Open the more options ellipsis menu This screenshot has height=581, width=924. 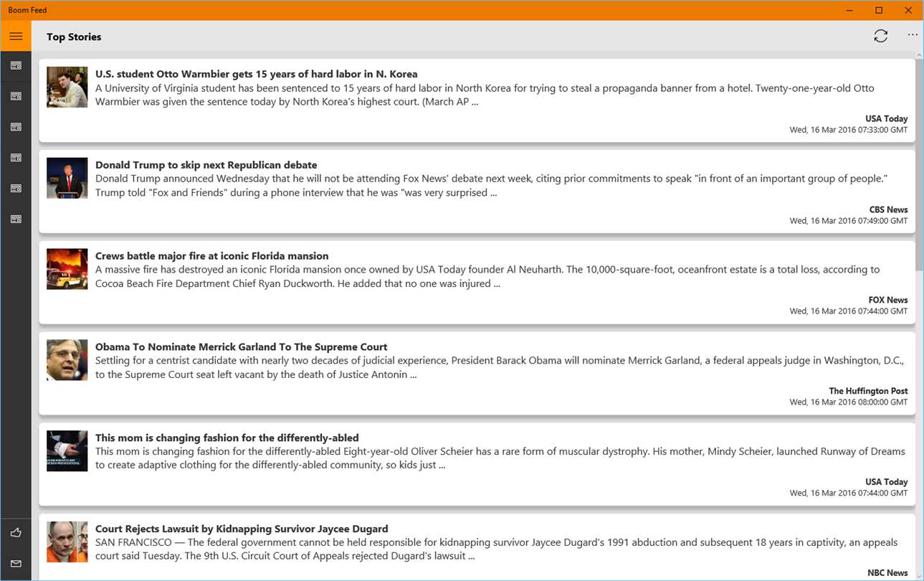[913, 34]
